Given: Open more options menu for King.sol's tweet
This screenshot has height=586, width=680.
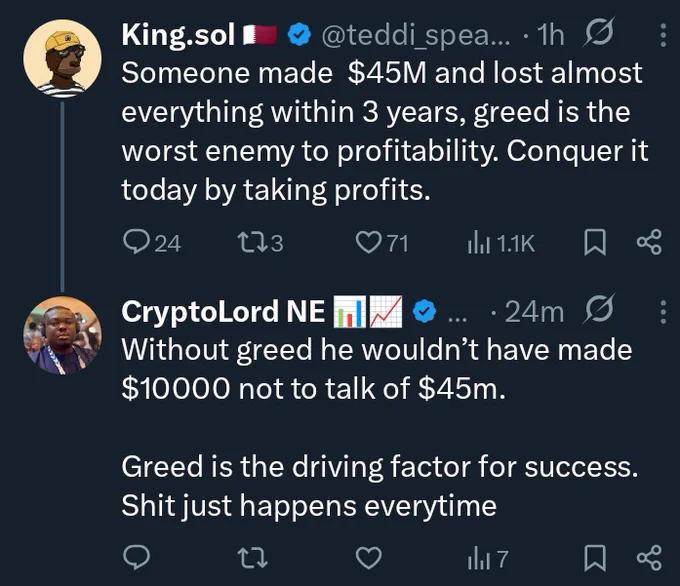Looking at the screenshot, I should click(663, 35).
